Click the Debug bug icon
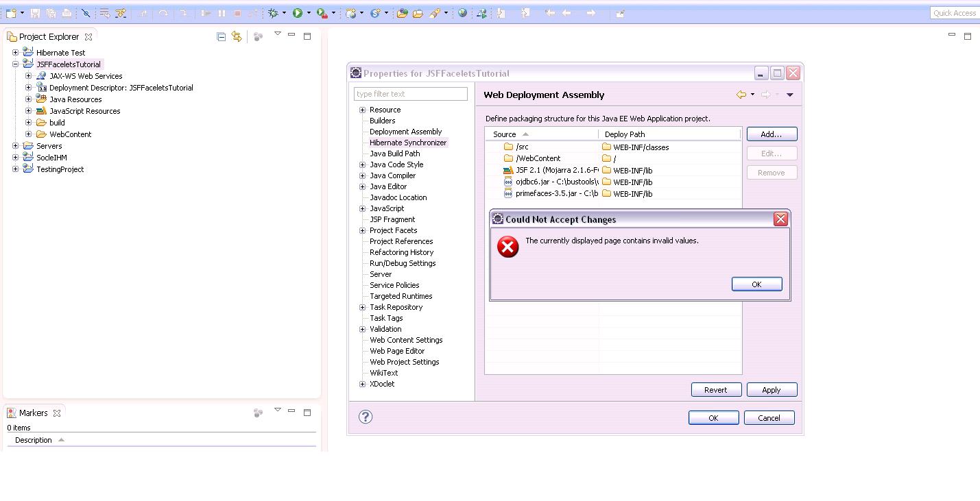Screen dimensions: 980x501 [273, 13]
